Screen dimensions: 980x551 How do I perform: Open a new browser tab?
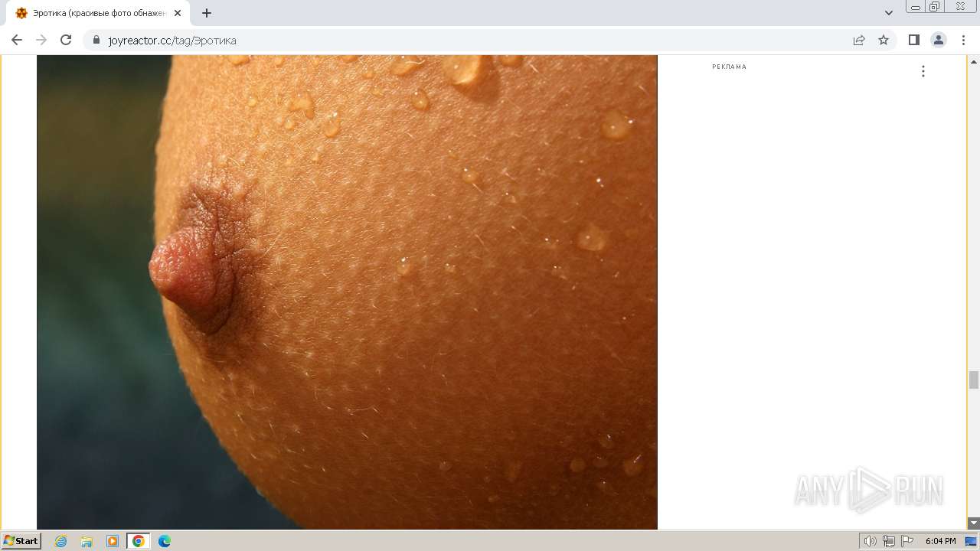click(207, 13)
